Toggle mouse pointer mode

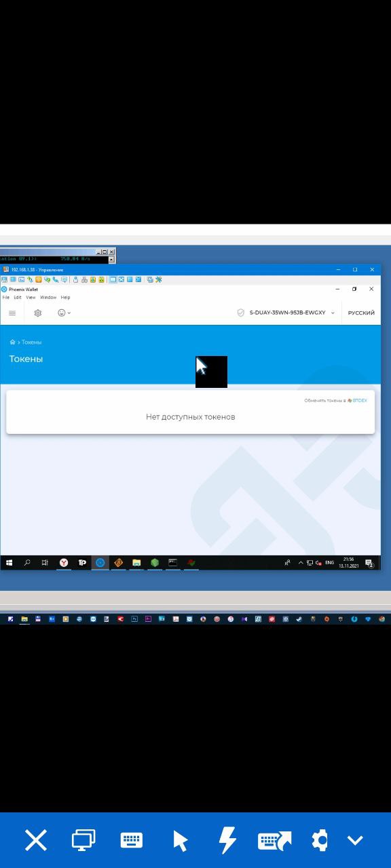[180, 841]
